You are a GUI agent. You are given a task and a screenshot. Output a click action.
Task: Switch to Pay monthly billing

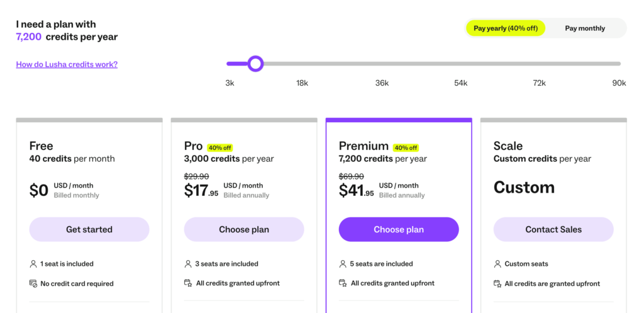(x=585, y=28)
